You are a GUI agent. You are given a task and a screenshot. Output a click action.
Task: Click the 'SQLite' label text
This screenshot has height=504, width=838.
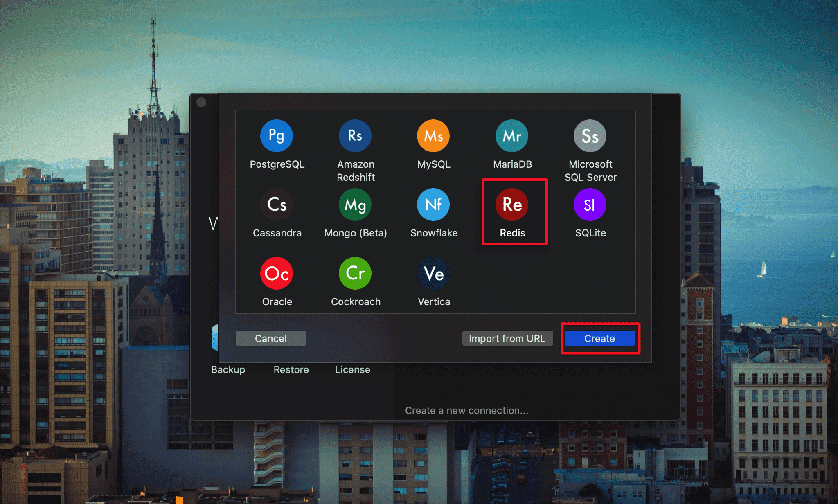coord(590,233)
